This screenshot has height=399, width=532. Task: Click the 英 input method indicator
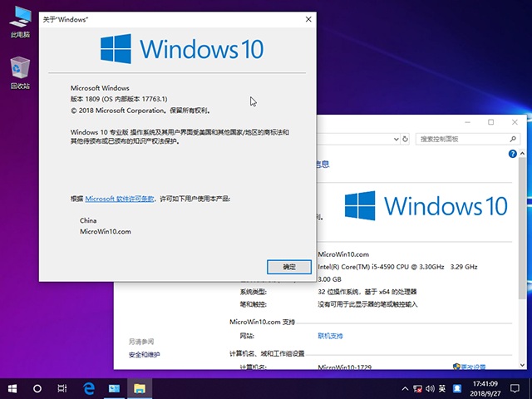click(x=442, y=387)
